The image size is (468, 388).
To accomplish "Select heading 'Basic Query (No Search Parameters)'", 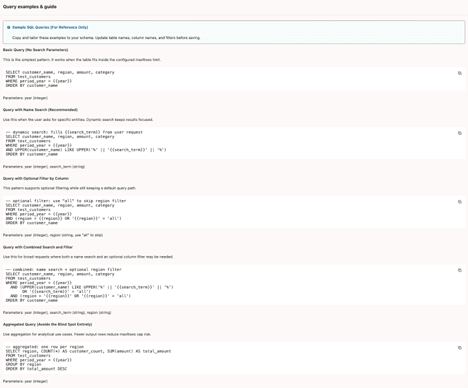I will click(x=36, y=50).
